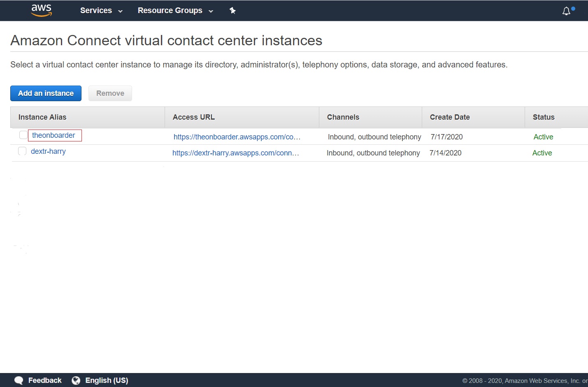Open theonboarder.awsapps.com access URL
Image resolution: width=588 pixels, height=387 pixels.
tap(237, 137)
